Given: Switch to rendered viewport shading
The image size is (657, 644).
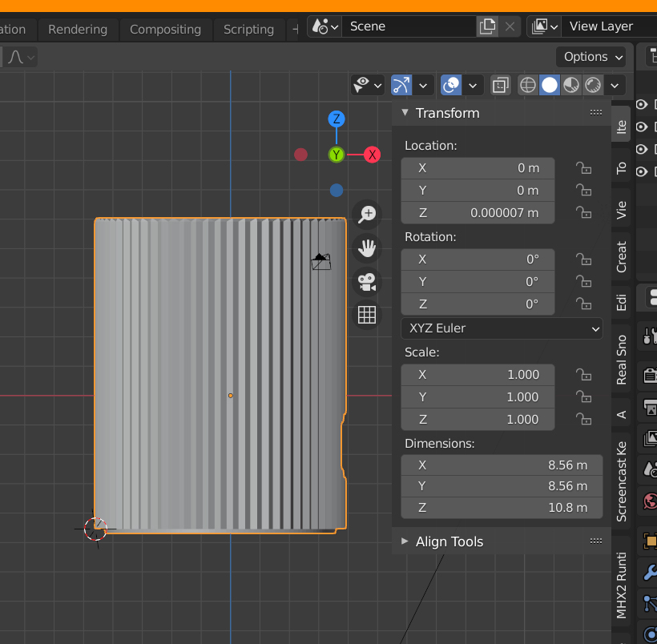Looking at the screenshot, I should click(593, 85).
